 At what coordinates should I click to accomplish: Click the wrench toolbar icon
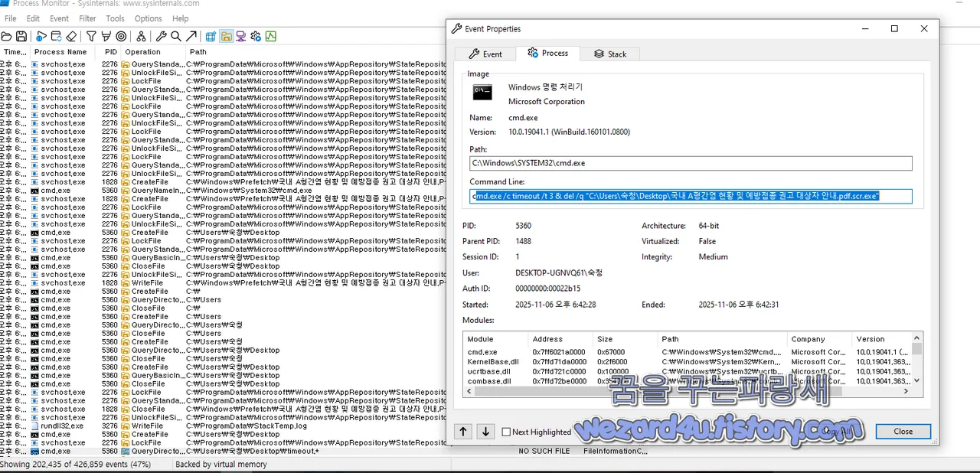(161, 36)
